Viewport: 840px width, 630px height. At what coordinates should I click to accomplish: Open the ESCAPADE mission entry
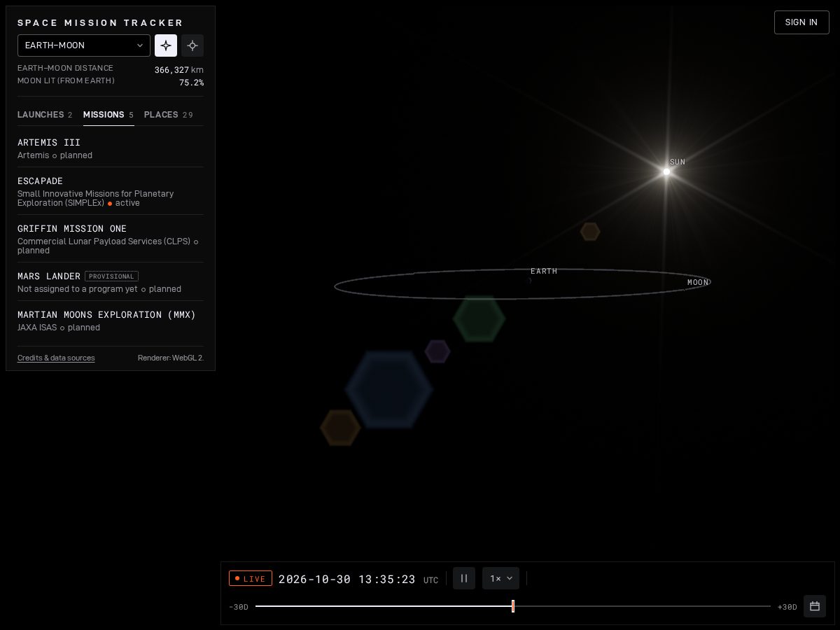[111, 191]
